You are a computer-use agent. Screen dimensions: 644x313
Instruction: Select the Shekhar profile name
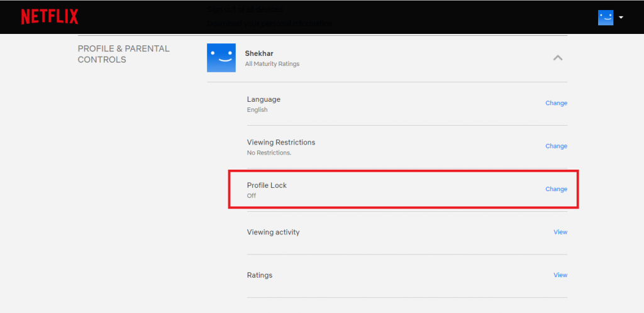259,54
